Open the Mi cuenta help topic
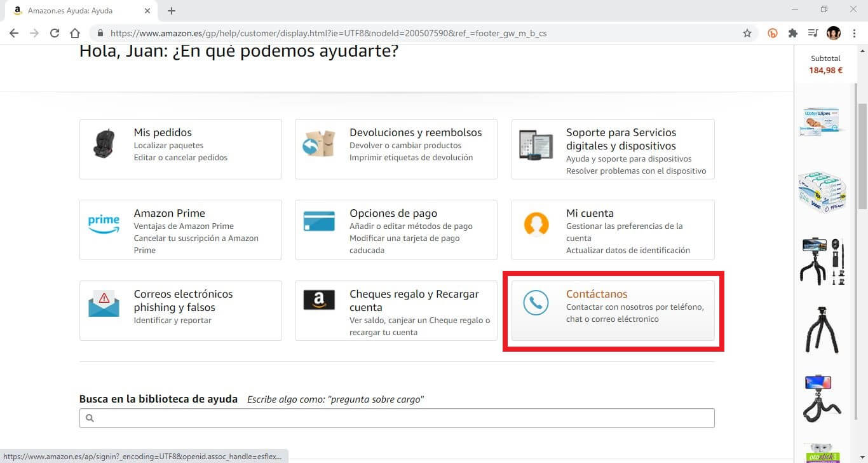This screenshot has height=463, width=868. [613, 230]
